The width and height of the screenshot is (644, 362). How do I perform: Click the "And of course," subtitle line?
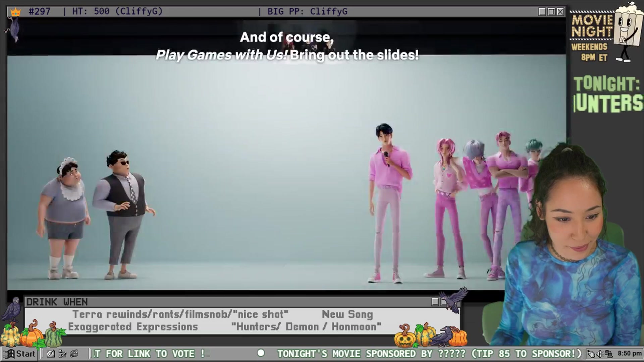[287, 37]
